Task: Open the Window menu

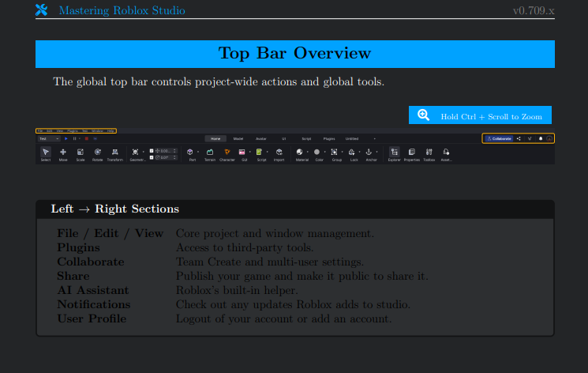Action: [98, 130]
